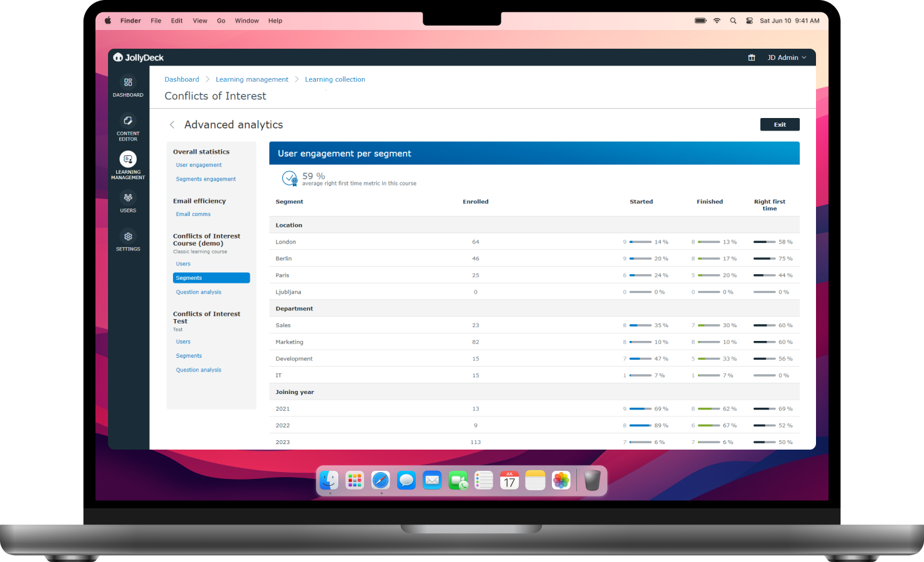Open the Learning management breadcrumb
The height and width of the screenshot is (562, 924).
coord(252,79)
